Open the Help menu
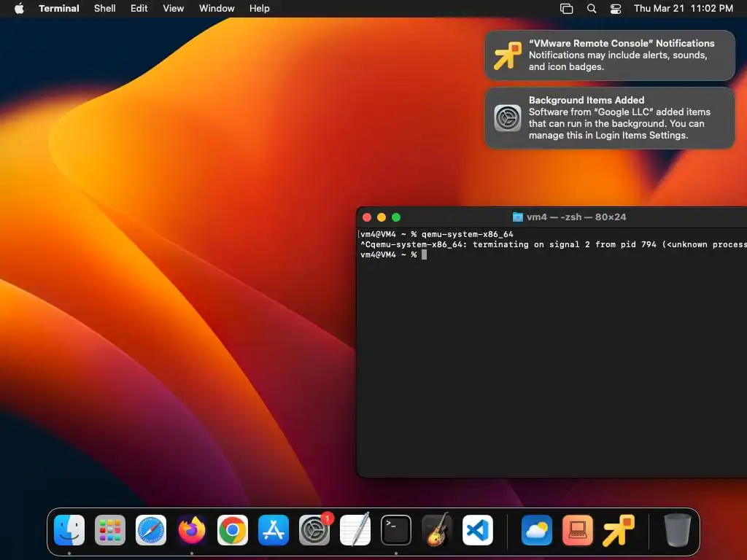The image size is (747, 560). tap(260, 9)
